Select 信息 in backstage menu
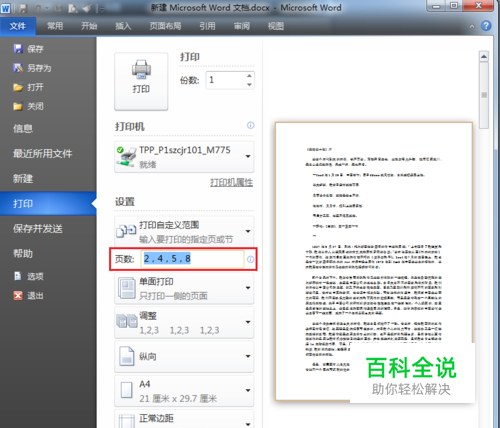 [x=23, y=128]
